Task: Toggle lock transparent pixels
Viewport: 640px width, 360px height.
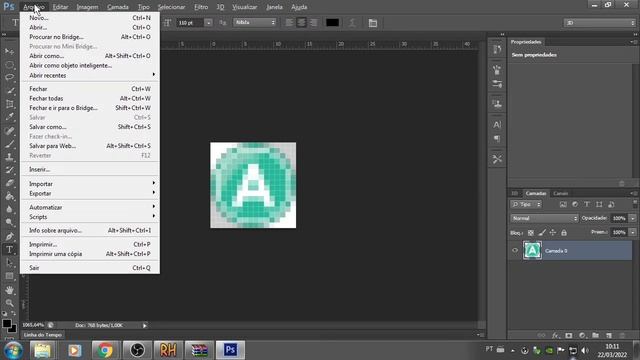Action: [531, 233]
